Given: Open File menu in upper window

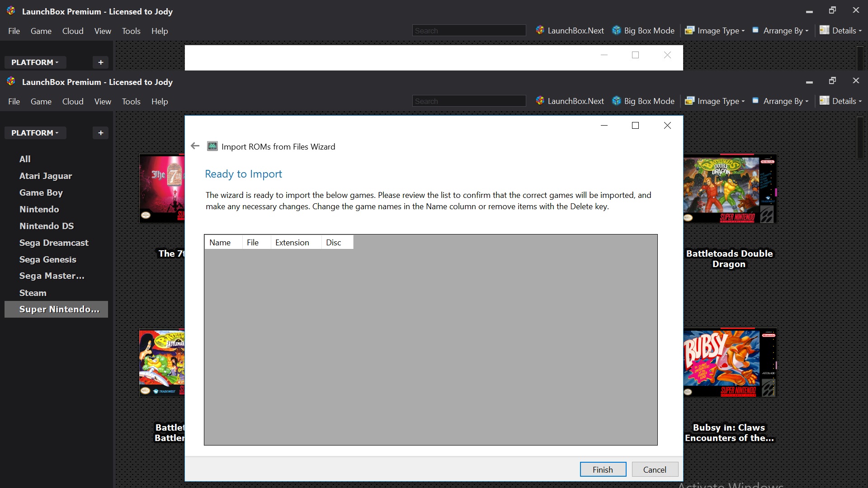Looking at the screenshot, I should tap(14, 31).
